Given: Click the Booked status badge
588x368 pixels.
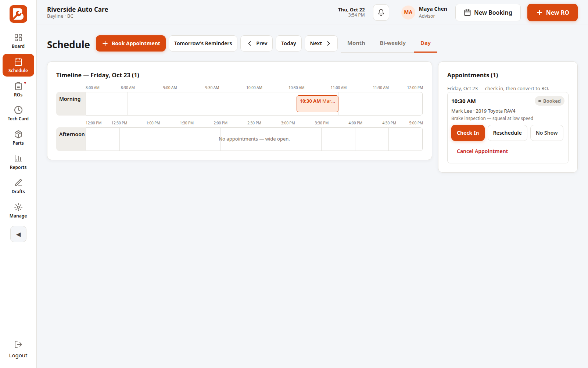Looking at the screenshot, I should 549,101.
